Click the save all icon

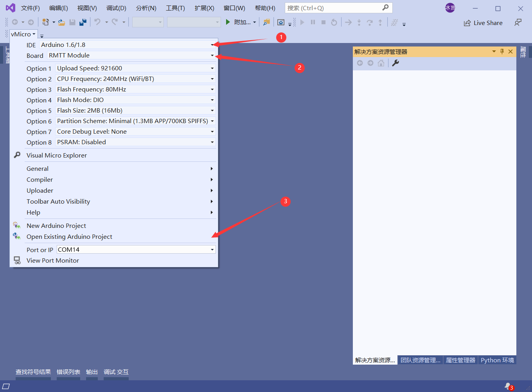coord(83,22)
